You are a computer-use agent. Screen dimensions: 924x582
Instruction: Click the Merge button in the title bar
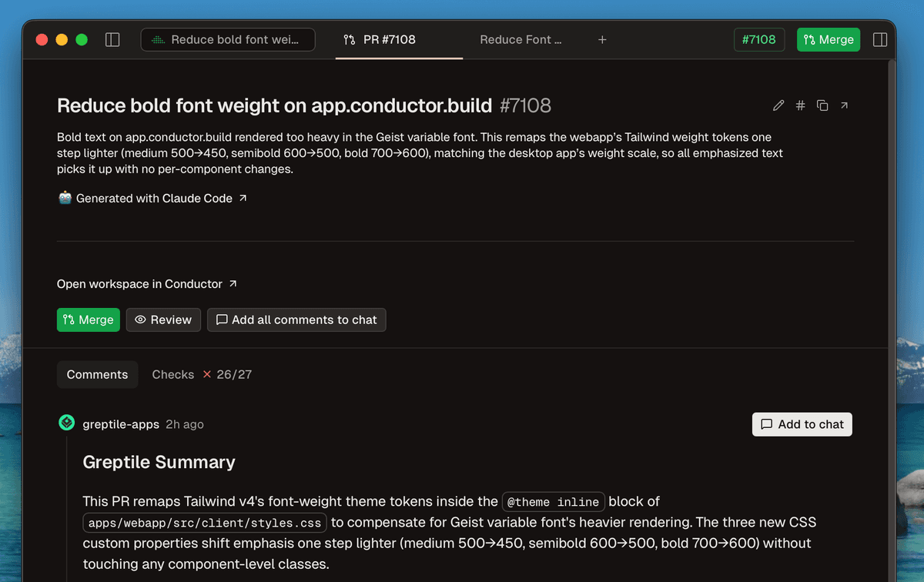[829, 39]
